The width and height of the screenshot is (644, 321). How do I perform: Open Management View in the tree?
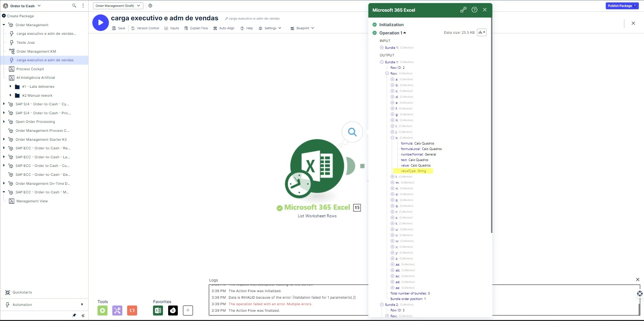pos(32,201)
